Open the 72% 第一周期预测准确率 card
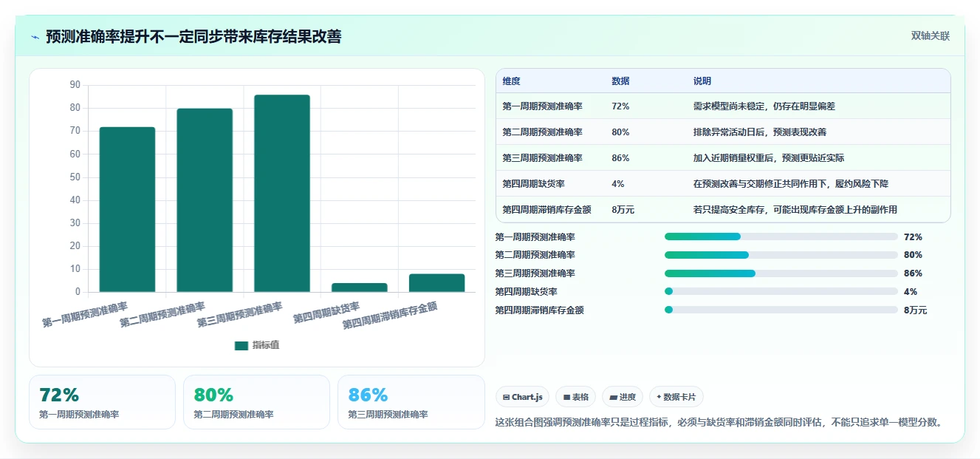This screenshot has height=459, width=980. click(x=102, y=402)
